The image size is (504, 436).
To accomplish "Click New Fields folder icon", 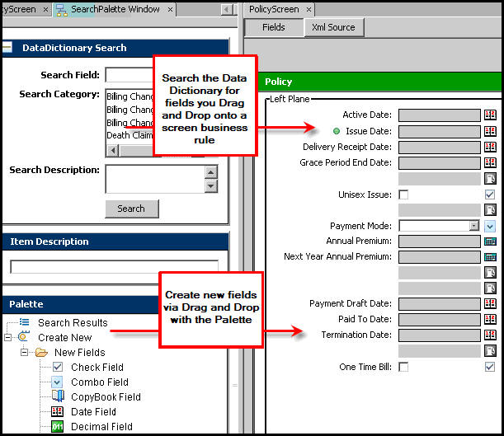I will 41,353.
